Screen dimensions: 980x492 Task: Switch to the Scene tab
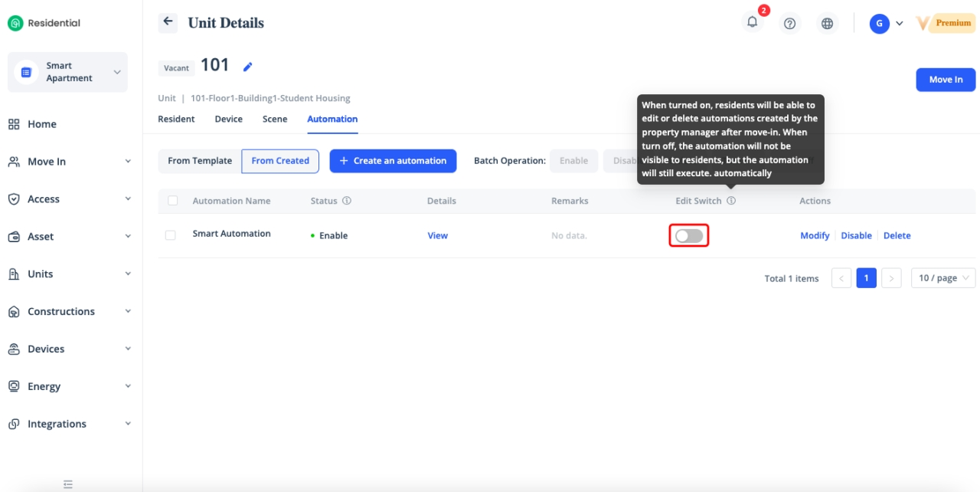[275, 119]
